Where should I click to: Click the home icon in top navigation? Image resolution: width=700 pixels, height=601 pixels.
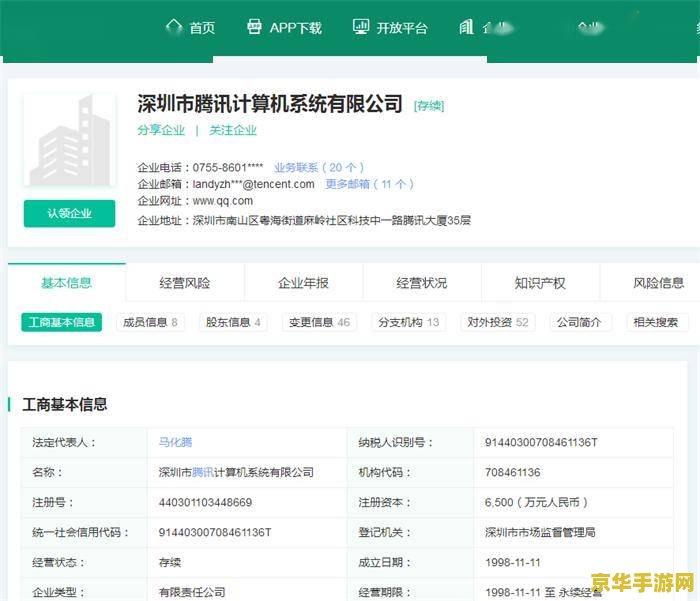[x=174, y=27]
